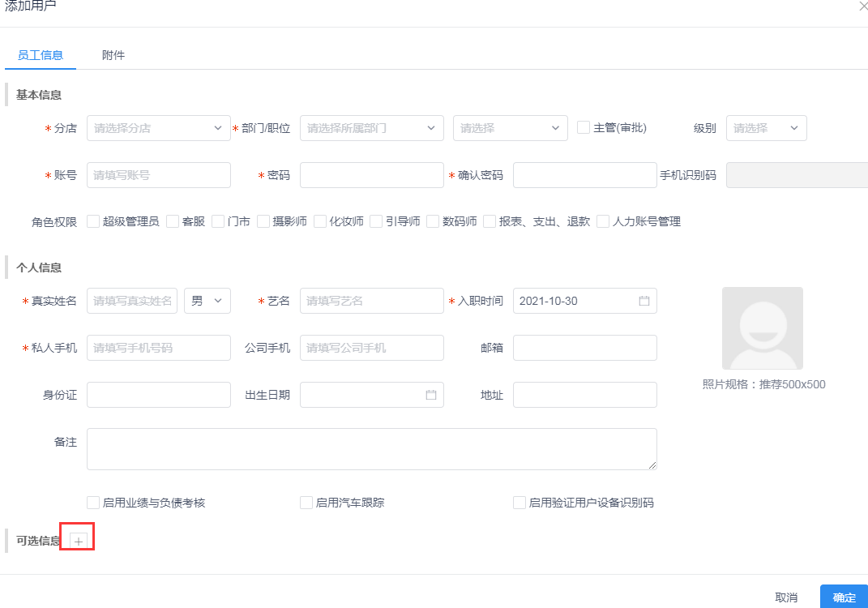Click the 账号 input field
The image size is (868, 608).
[x=158, y=174]
